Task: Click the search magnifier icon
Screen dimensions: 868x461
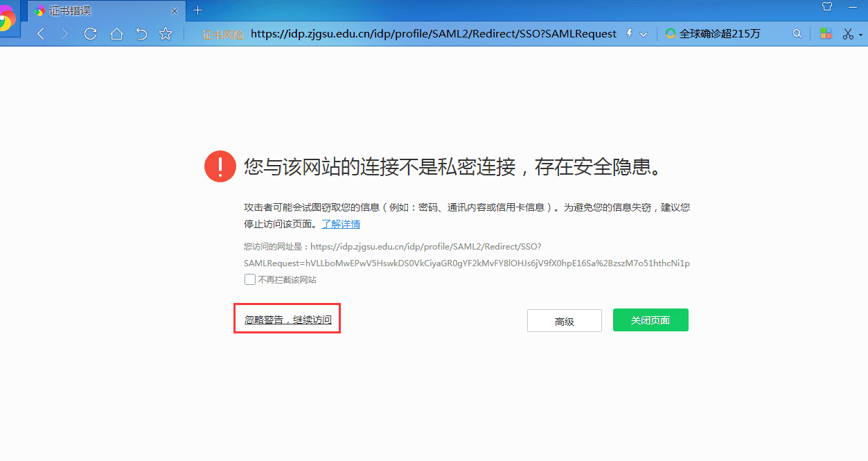Action: pos(797,34)
